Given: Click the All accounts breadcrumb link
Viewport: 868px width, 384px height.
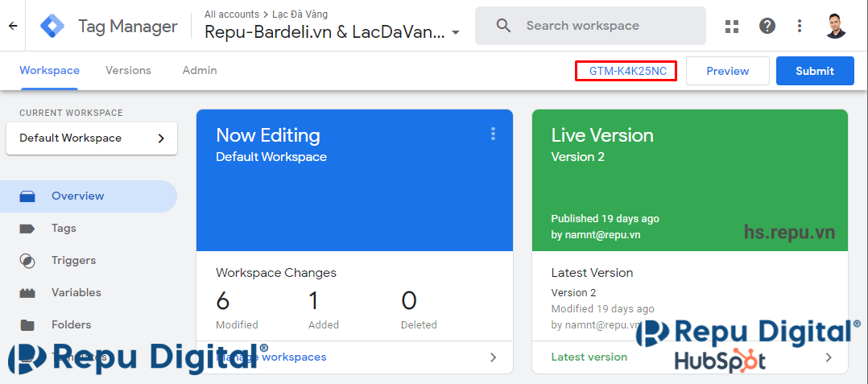Looking at the screenshot, I should [x=231, y=14].
